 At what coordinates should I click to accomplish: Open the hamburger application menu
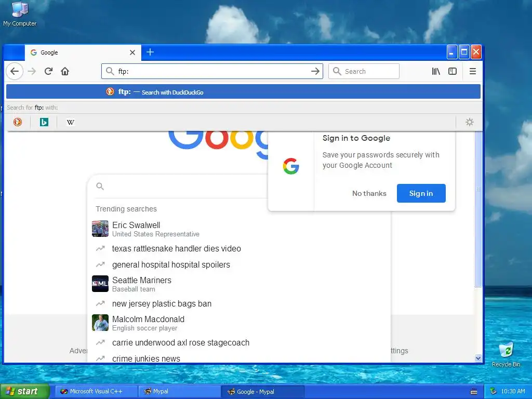(x=473, y=71)
